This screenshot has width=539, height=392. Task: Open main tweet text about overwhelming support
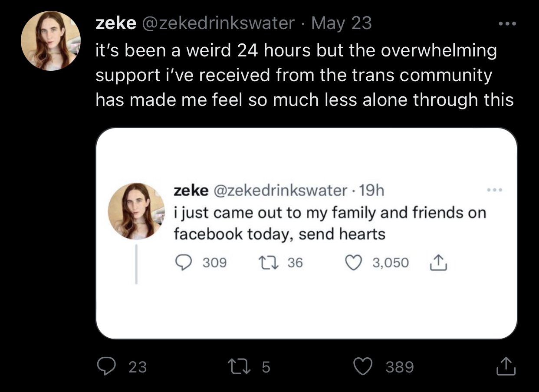(x=304, y=75)
